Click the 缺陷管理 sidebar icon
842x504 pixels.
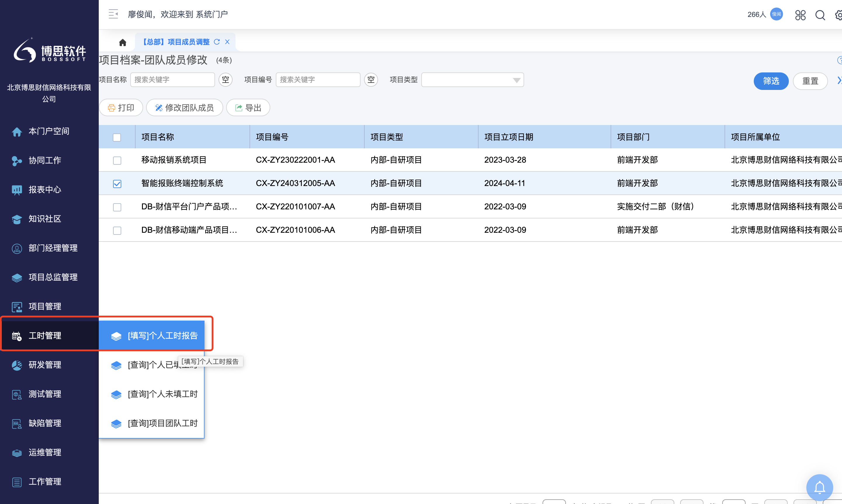click(x=17, y=423)
